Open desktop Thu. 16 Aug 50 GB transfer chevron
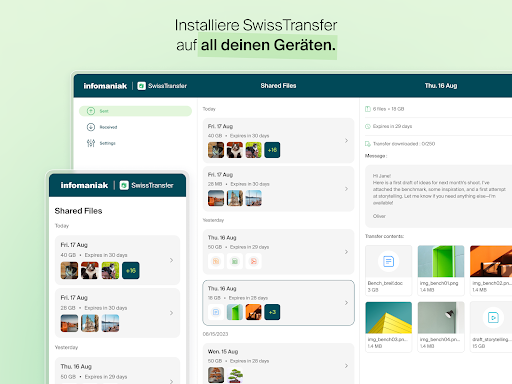The width and height of the screenshot is (512, 384). point(346,252)
